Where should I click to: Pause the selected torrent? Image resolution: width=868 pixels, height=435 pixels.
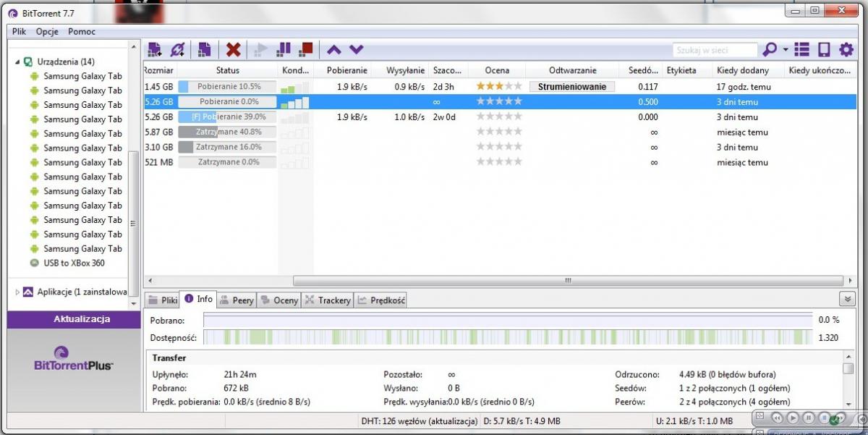(x=284, y=49)
